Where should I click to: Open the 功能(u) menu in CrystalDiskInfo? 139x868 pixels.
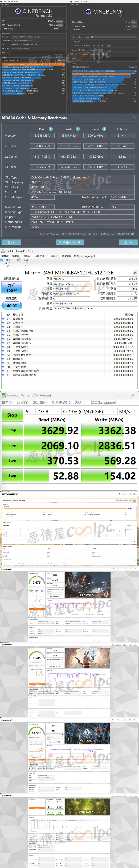pyautogui.click(x=27, y=256)
